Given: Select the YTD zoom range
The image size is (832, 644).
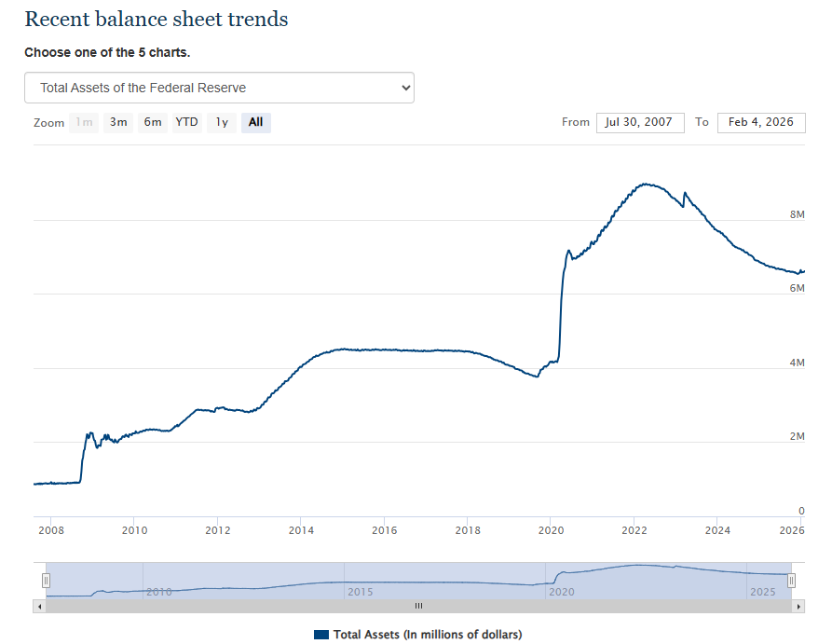Looking at the screenshot, I should coord(186,122).
